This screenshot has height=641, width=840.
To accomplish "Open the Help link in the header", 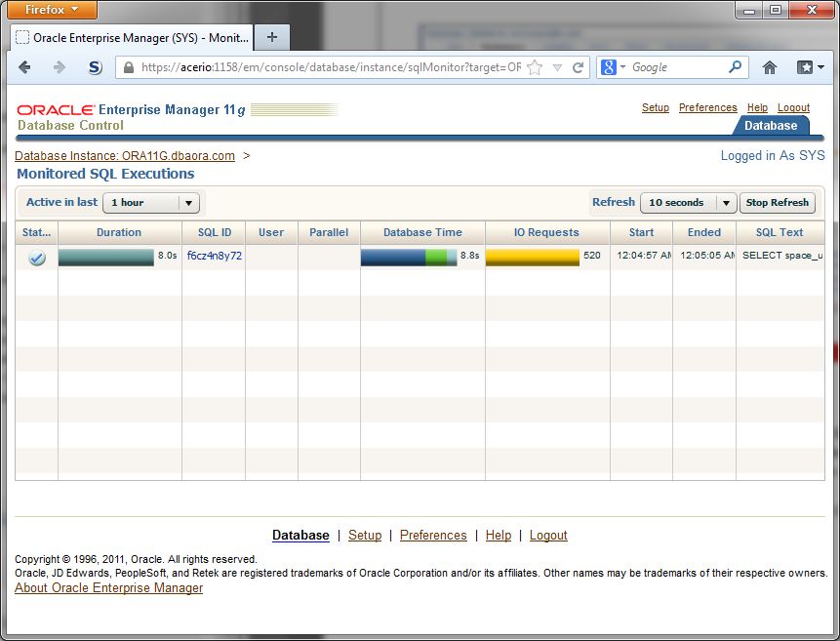I will [x=757, y=107].
